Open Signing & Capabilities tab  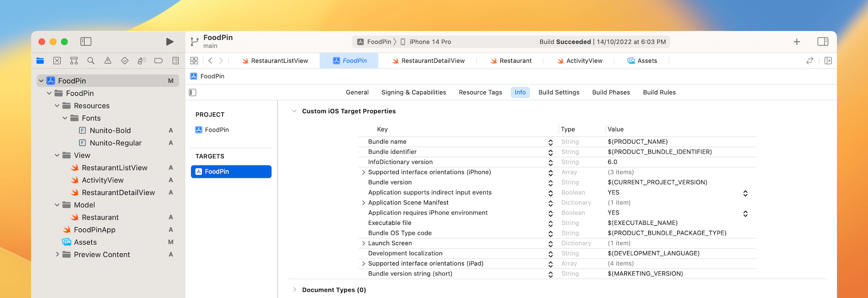point(414,93)
